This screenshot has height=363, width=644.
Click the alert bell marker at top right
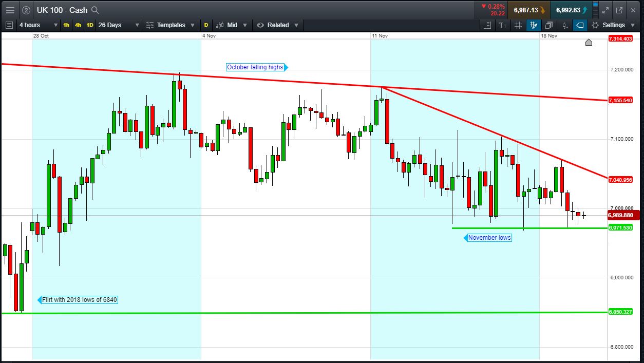click(589, 42)
